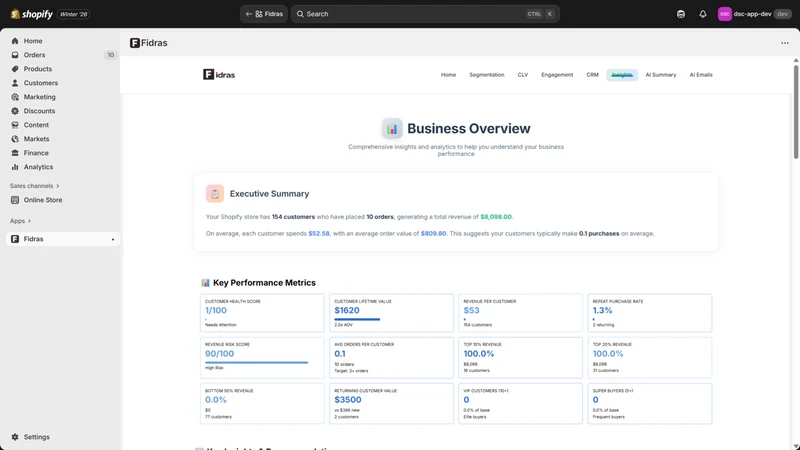800x450 pixels.
Task: Click the Executive Summary clipboard icon
Action: [x=215, y=194]
